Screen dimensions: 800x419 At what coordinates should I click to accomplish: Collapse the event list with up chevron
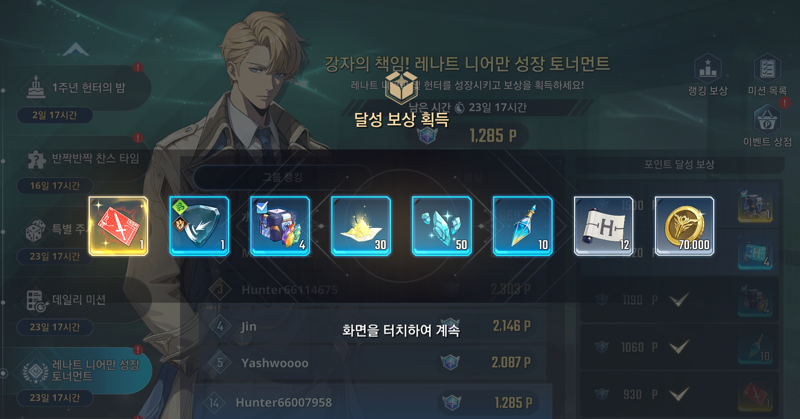click(x=76, y=50)
